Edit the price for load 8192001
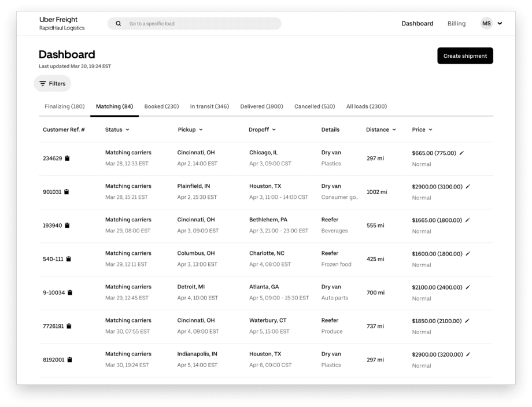 point(469,353)
